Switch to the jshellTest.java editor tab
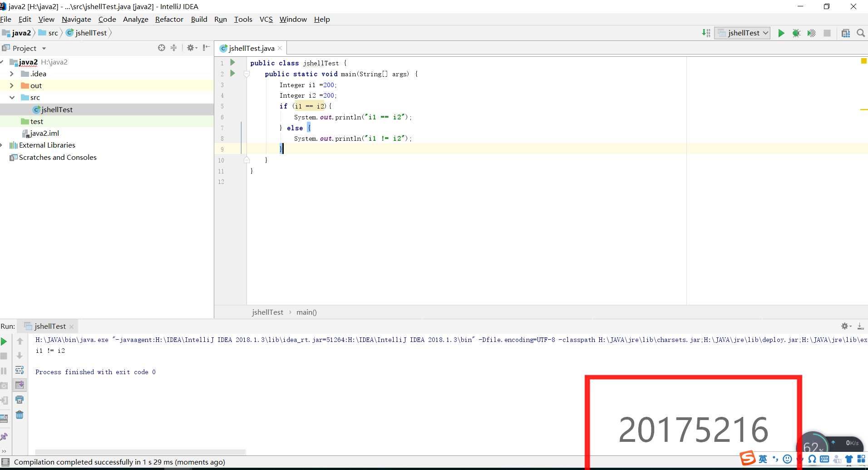868x470 pixels. tap(252, 48)
